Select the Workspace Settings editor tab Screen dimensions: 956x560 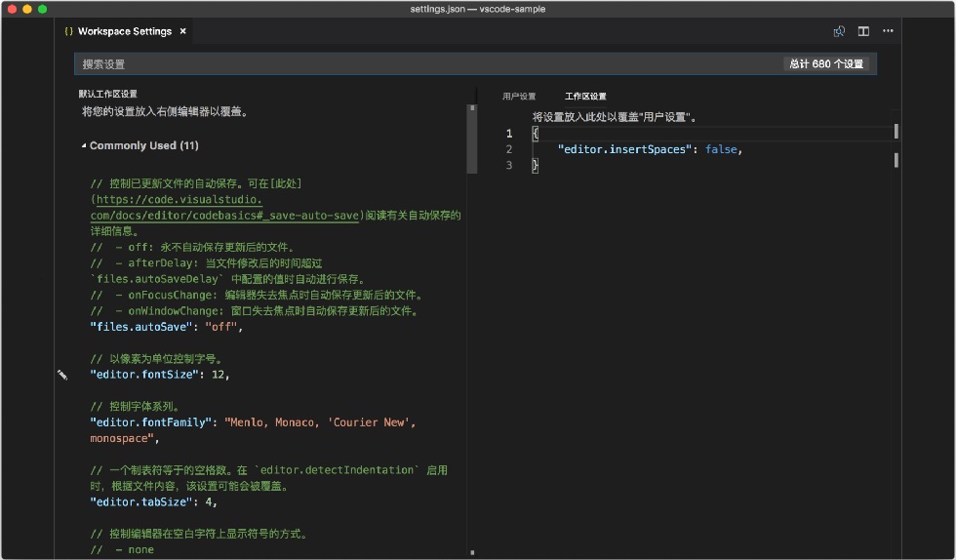[x=125, y=31]
